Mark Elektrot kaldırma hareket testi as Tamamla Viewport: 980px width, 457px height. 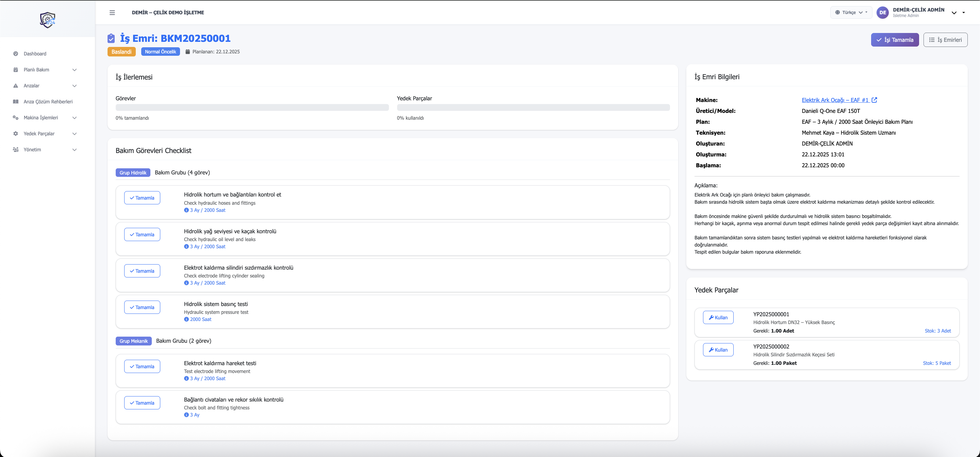pyautogui.click(x=142, y=367)
